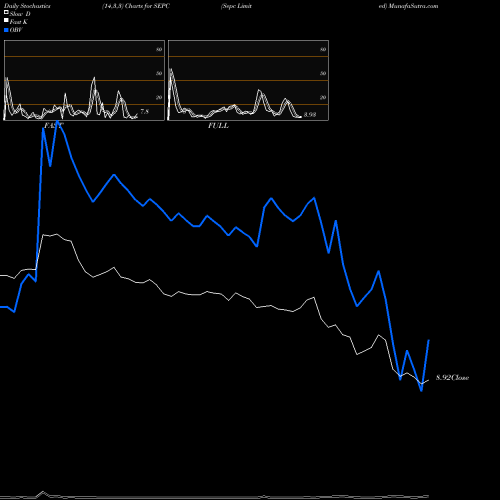Image resolution: width=500 pixels, height=500 pixels.
Task: Click the '7.8' value in FAST chart
Action: click(144, 112)
